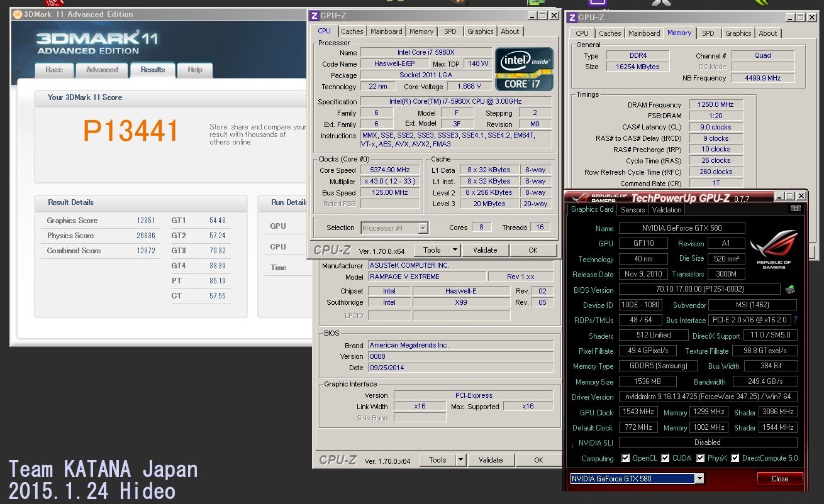This screenshot has width=824, height=504.
Task: Open About tab in CPU-Z CPU window
Action: pyautogui.click(x=510, y=31)
